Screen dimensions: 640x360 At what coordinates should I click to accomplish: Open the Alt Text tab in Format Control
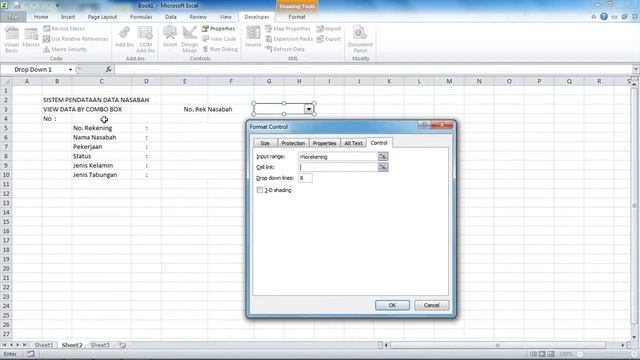pyautogui.click(x=353, y=143)
